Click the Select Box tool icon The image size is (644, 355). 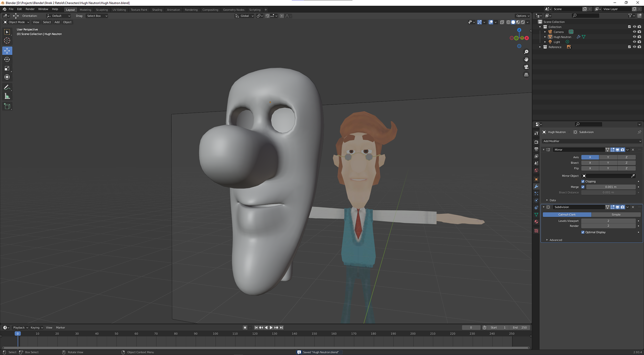(7, 32)
